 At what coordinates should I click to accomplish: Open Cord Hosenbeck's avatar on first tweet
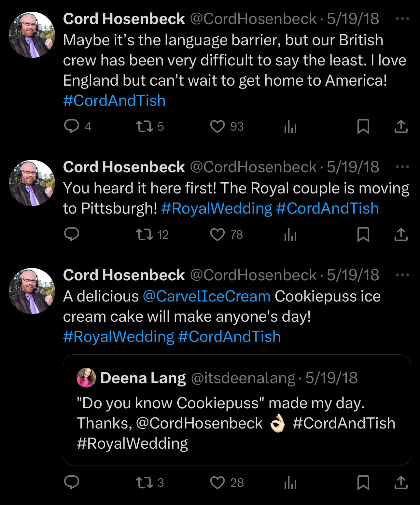32,35
